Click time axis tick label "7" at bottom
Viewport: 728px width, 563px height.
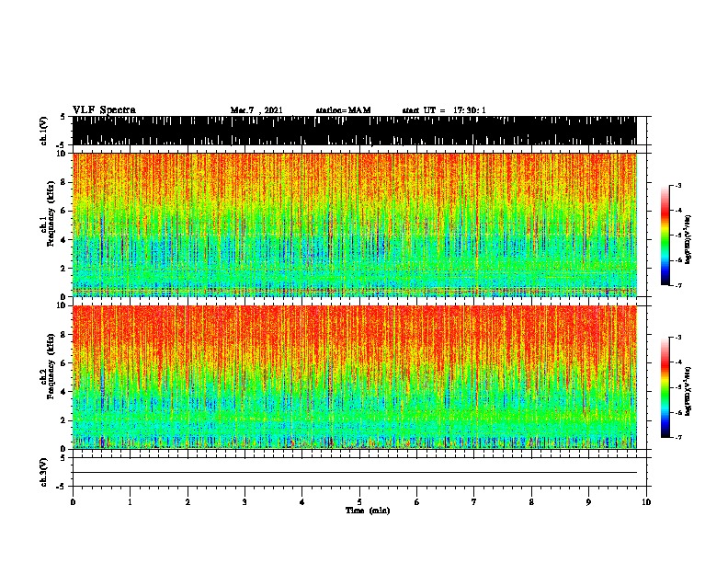(474, 502)
